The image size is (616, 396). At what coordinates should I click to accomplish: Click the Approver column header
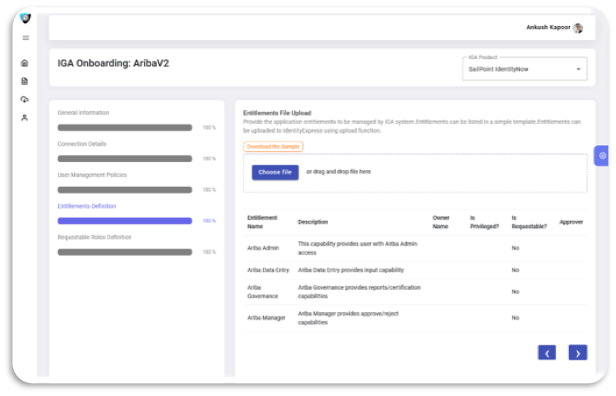[x=571, y=222]
